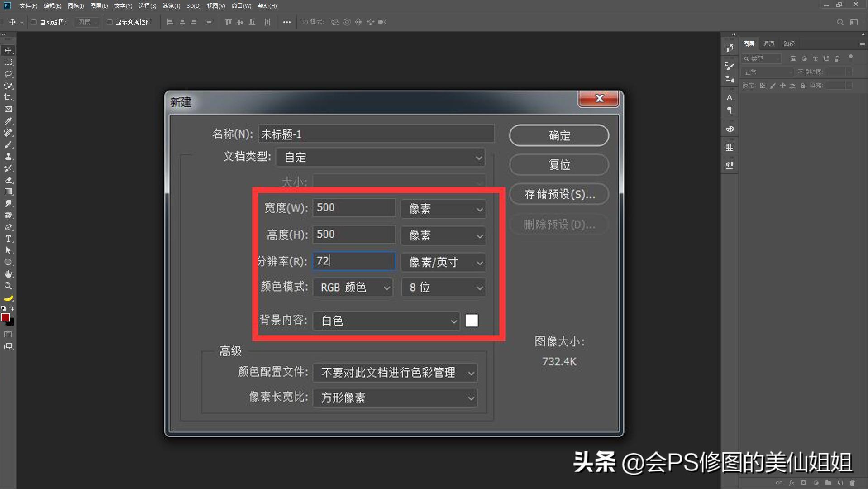Switch to the 通道 tab
This screenshot has height=489, width=868.
(768, 44)
